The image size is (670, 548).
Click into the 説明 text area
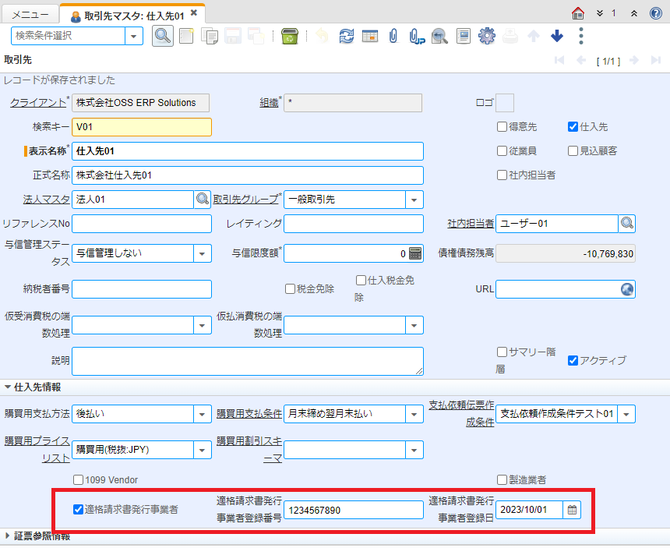pyautogui.click(x=247, y=362)
